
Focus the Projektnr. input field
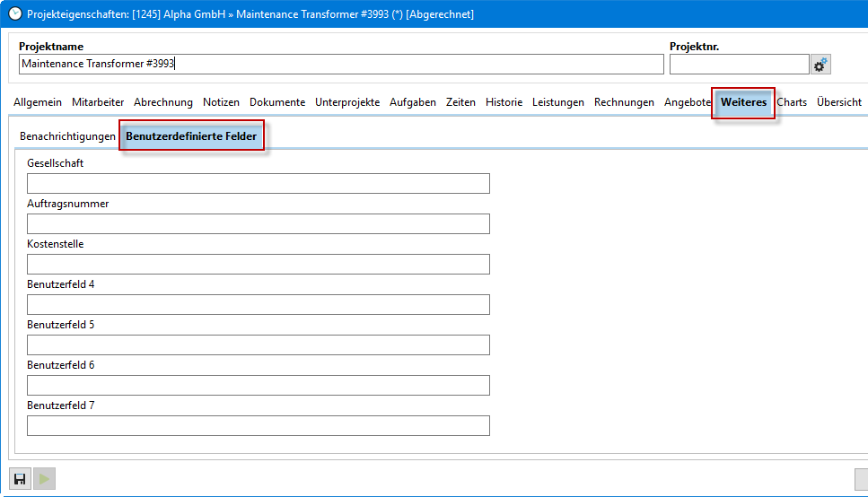pyautogui.click(x=739, y=64)
